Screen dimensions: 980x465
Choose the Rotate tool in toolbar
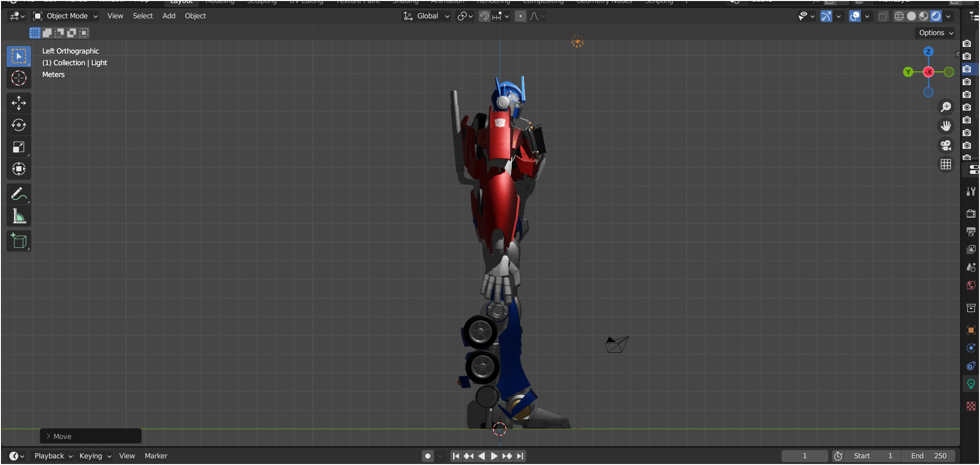pyautogui.click(x=19, y=125)
